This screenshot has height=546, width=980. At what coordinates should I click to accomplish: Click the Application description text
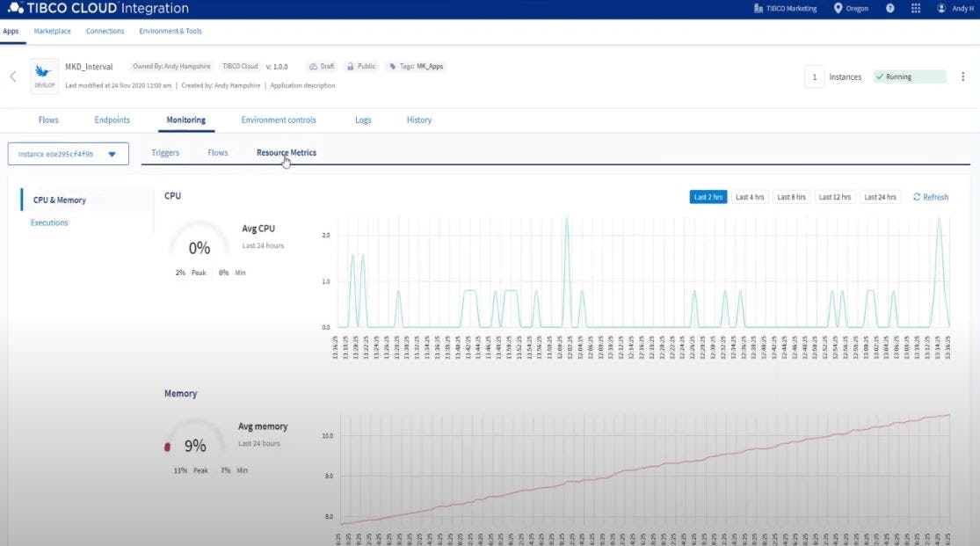coord(302,85)
